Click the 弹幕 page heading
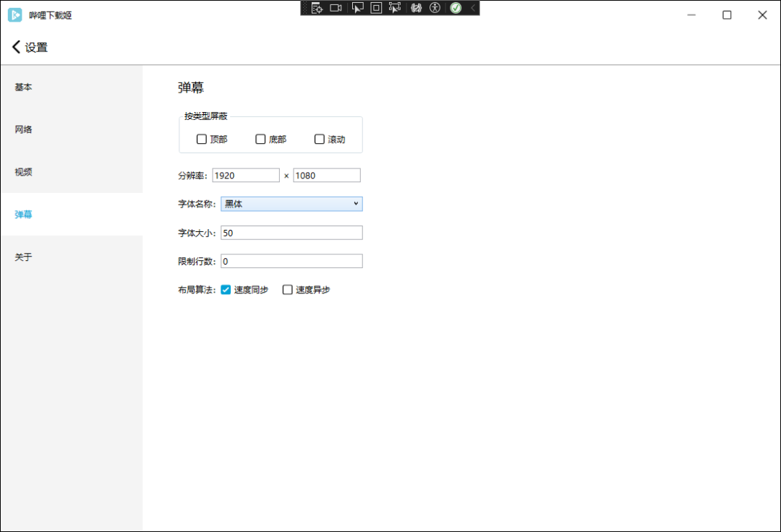This screenshot has height=532, width=781. [x=191, y=87]
